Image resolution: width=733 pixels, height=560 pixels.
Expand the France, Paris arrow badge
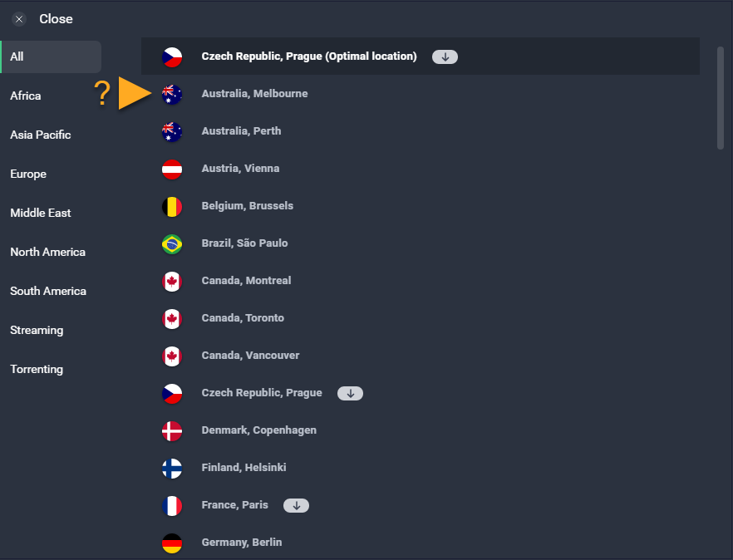[x=296, y=505]
